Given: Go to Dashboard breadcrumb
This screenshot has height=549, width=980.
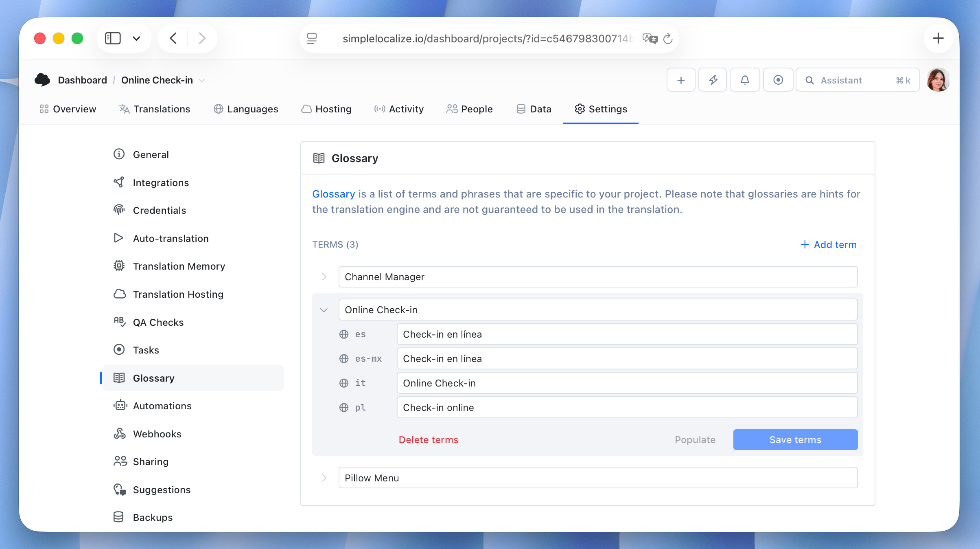Looking at the screenshot, I should (83, 80).
